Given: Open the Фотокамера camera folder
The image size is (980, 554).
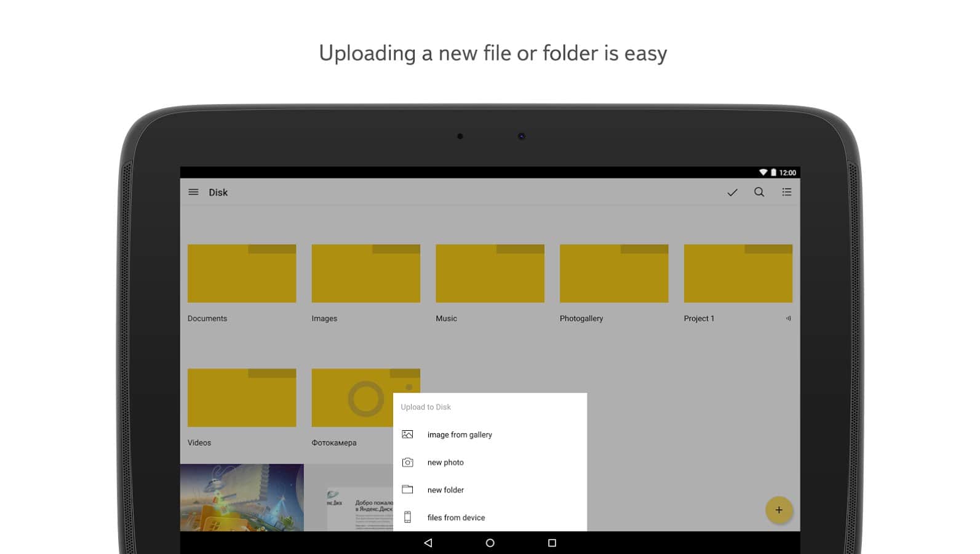Looking at the screenshot, I should click(x=351, y=398).
